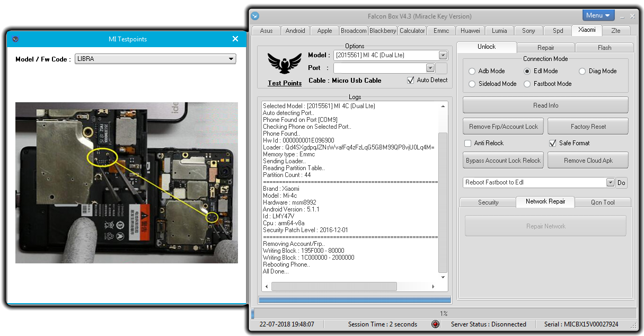Click the Repair Network button
The height and width of the screenshot is (336, 644).
pyautogui.click(x=545, y=226)
